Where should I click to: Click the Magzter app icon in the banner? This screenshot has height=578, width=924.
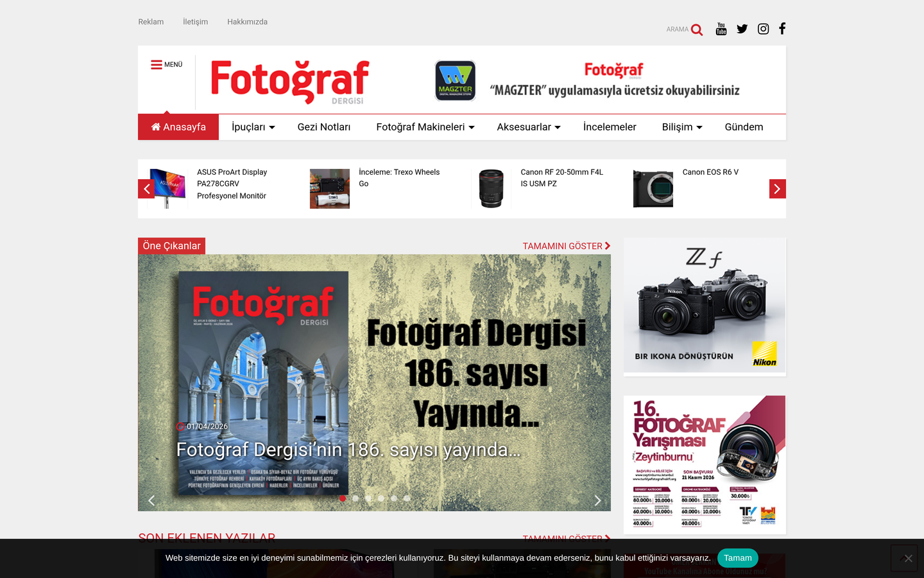point(456,80)
